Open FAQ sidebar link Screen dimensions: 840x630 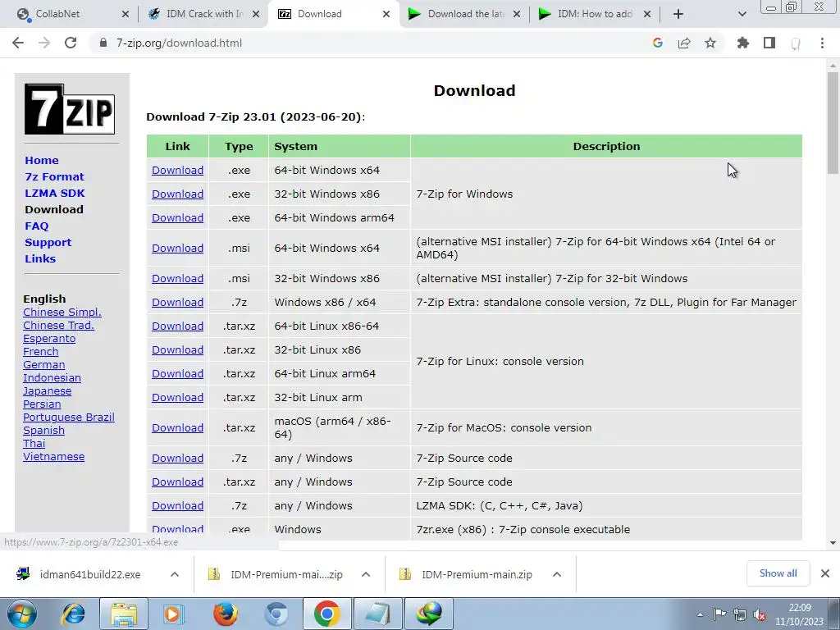(36, 226)
